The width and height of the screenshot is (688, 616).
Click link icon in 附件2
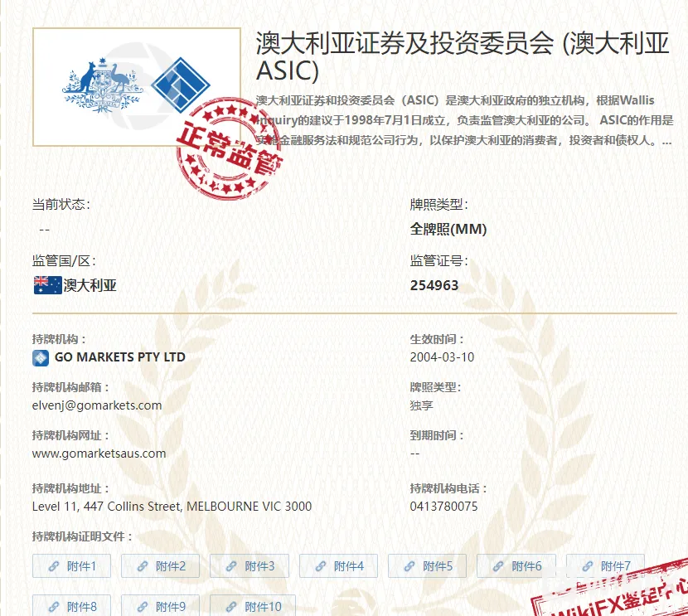(143, 566)
